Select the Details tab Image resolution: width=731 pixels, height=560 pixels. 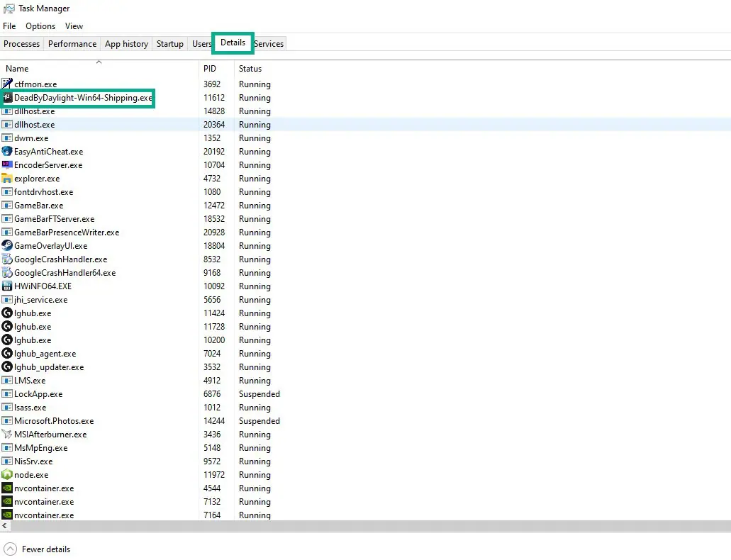tap(233, 43)
